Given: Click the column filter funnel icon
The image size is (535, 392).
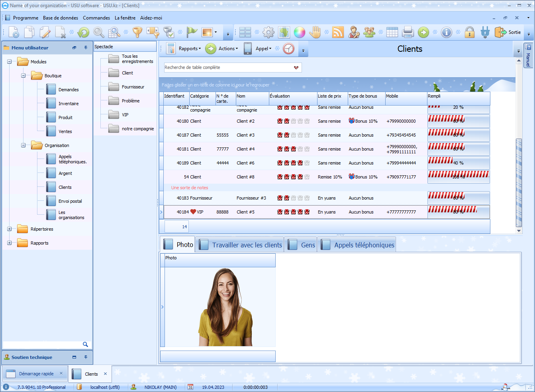Looking at the screenshot, I should point(153,32).
